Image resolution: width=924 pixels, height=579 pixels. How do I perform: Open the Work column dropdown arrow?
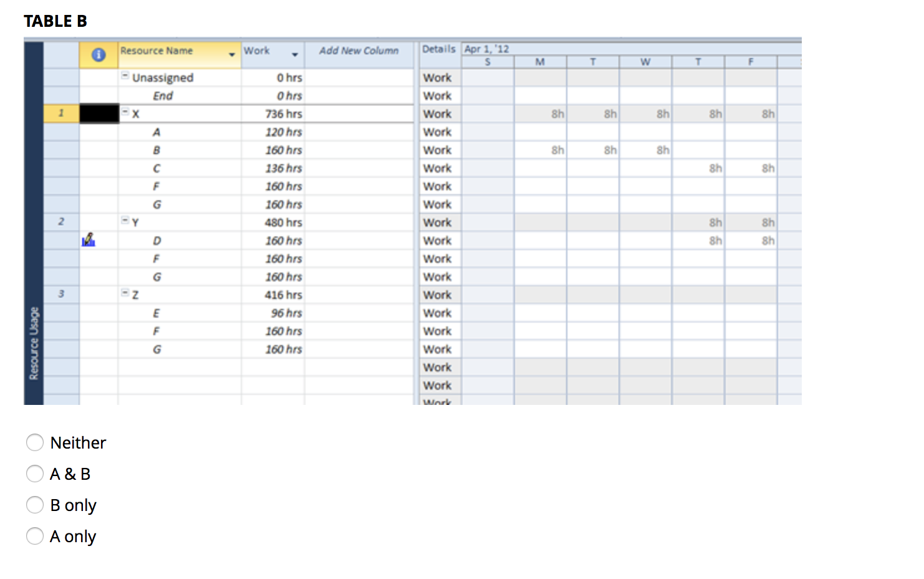click(x=295, y=56)
